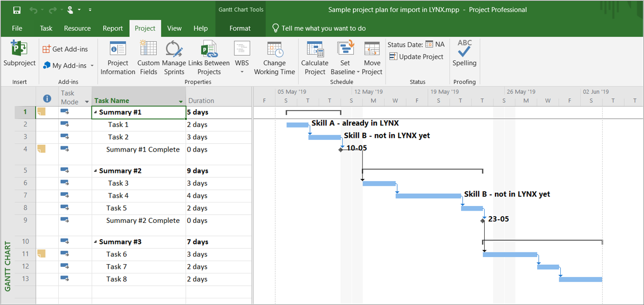Click the Update Project button
Viewport: 644px width, 305px height.
click(x=416, y=57)
